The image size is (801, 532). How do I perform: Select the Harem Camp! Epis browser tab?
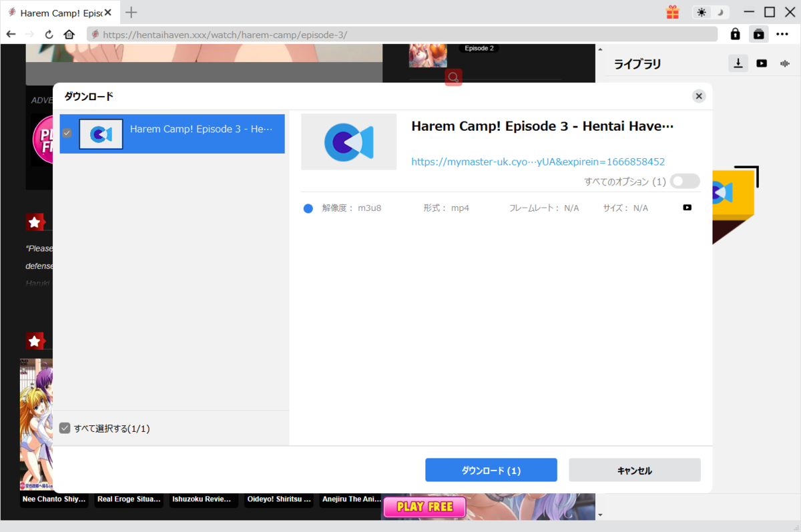pos(60,13)
